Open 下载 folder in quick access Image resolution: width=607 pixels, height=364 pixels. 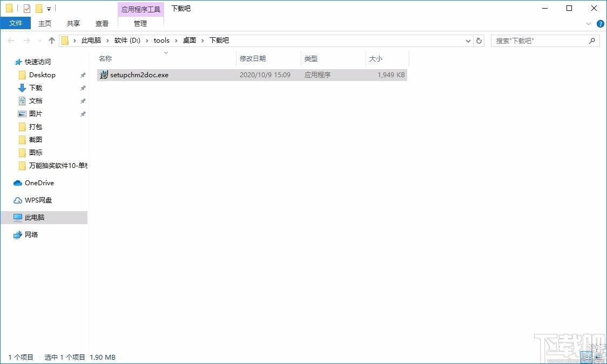tap(36, 88)
